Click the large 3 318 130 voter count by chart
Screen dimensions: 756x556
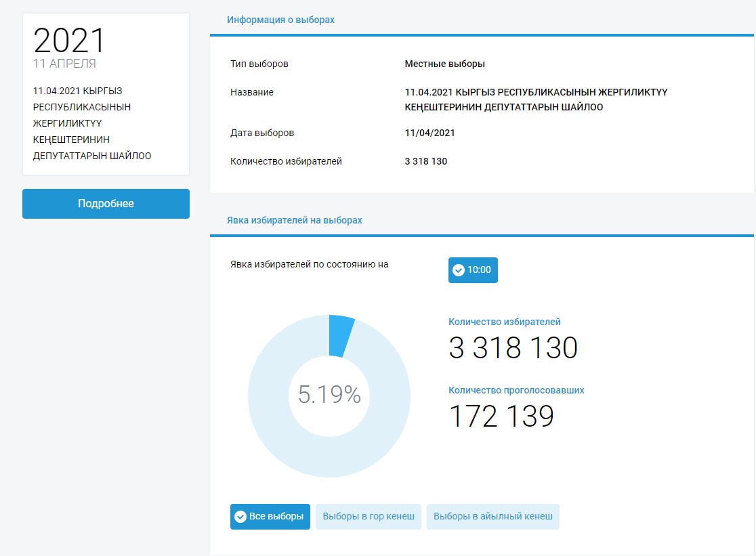(x=513, y=348)
